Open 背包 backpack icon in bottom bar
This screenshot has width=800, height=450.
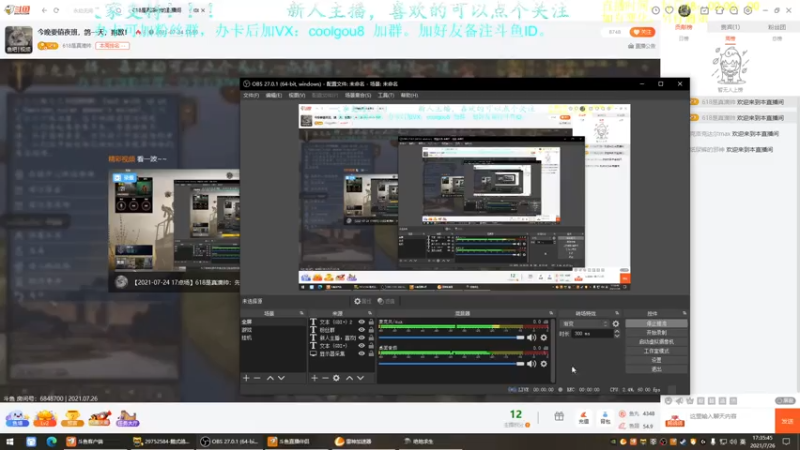(605, 418)
